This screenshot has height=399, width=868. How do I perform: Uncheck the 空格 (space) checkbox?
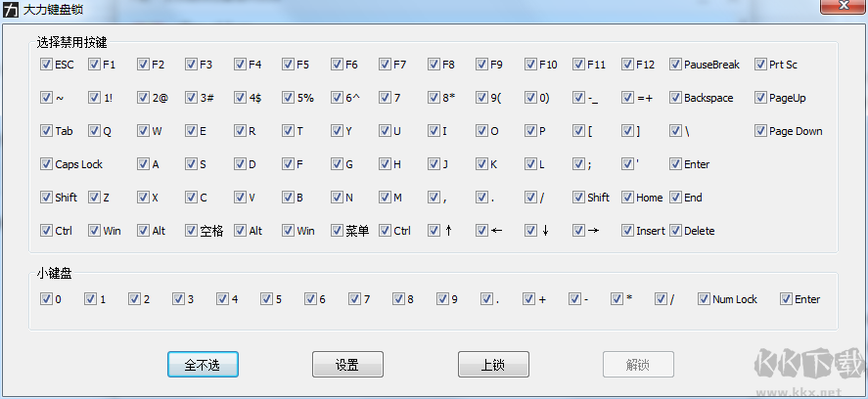(191, 231)
